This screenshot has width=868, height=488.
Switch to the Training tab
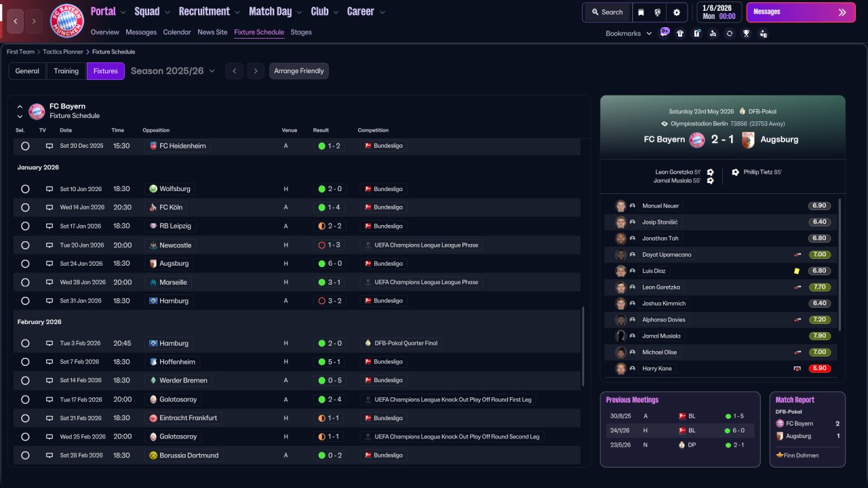[x=66, y=71]
